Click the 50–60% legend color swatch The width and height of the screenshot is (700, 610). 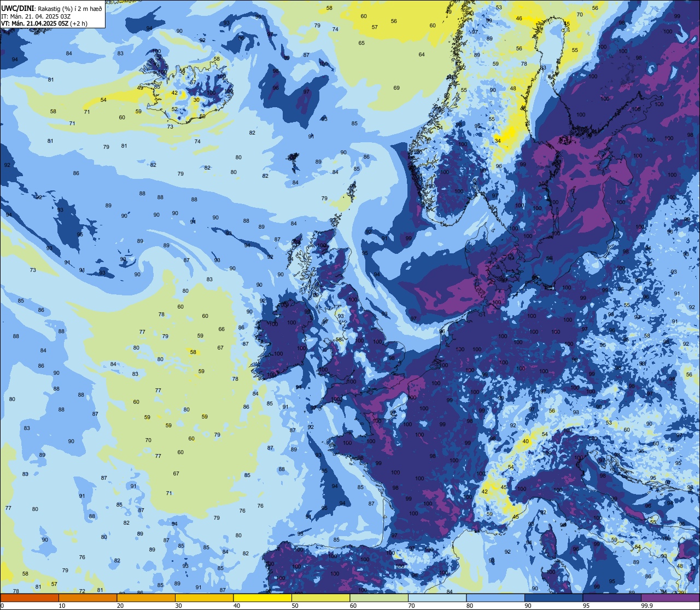320,597
